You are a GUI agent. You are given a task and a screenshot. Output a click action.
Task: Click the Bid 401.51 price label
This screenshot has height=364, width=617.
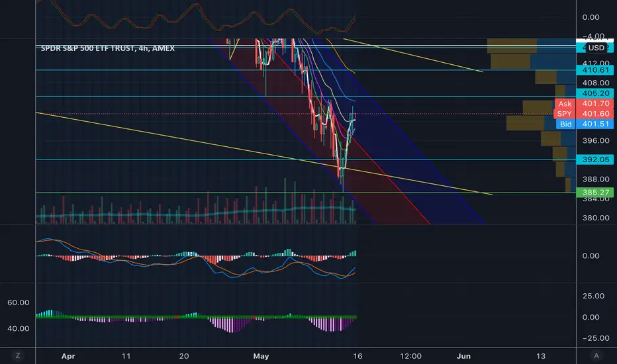[585, 124]
